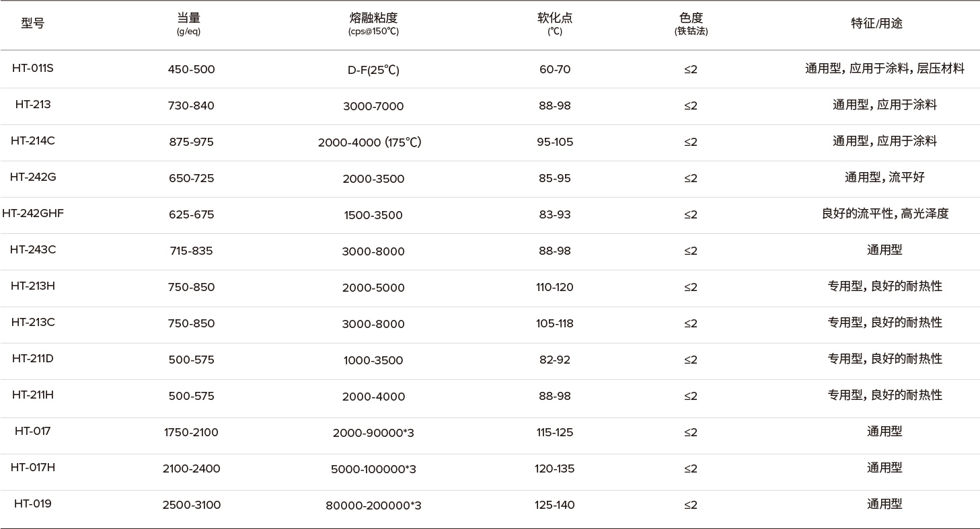Select model cell HT-211D
980x529 pixels.
click(x=32, y=359)
